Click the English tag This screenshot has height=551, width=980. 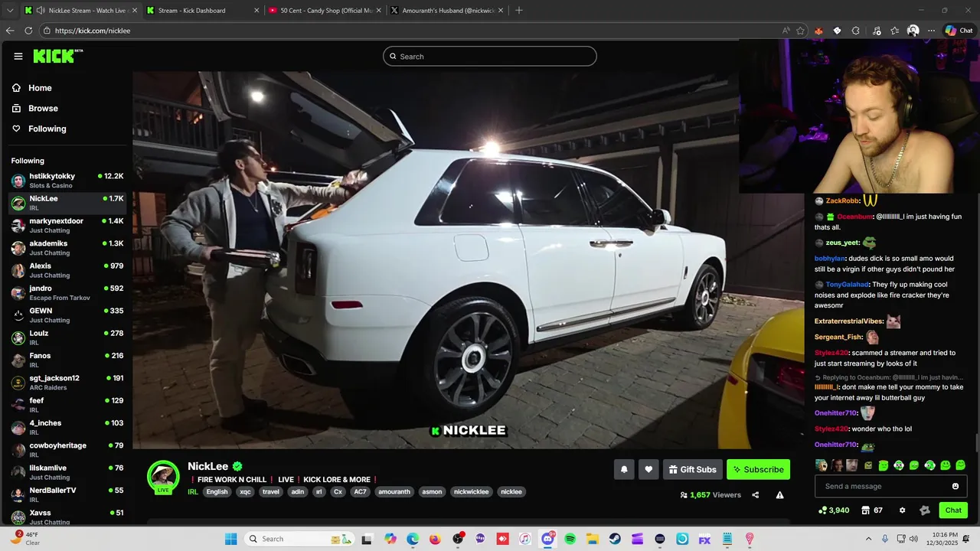(217, 492)
